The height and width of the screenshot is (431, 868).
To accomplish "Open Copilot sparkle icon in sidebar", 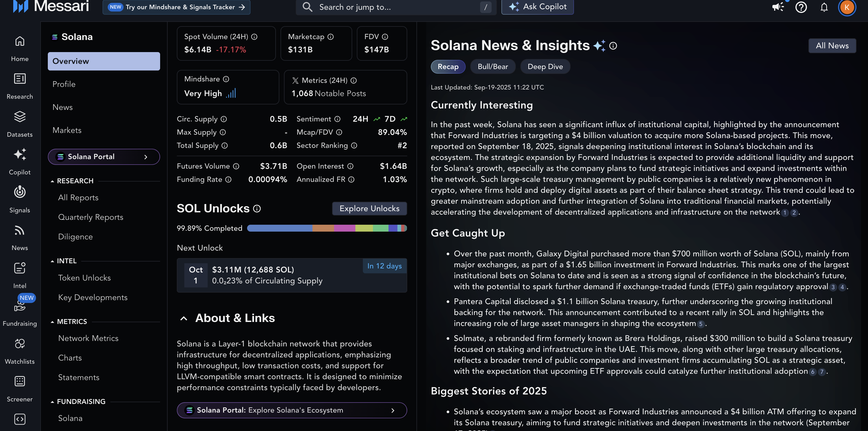I will tap(20, 154).
